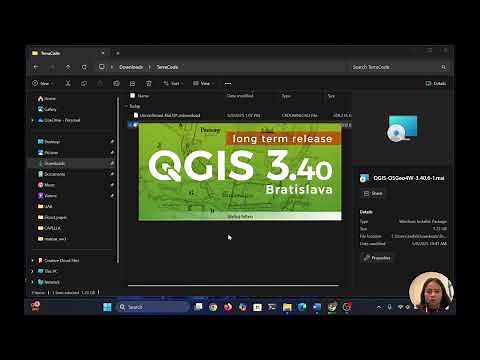The image size is (480, 360).
Task: Open the Windows Start menu
Action: [107, 307]
